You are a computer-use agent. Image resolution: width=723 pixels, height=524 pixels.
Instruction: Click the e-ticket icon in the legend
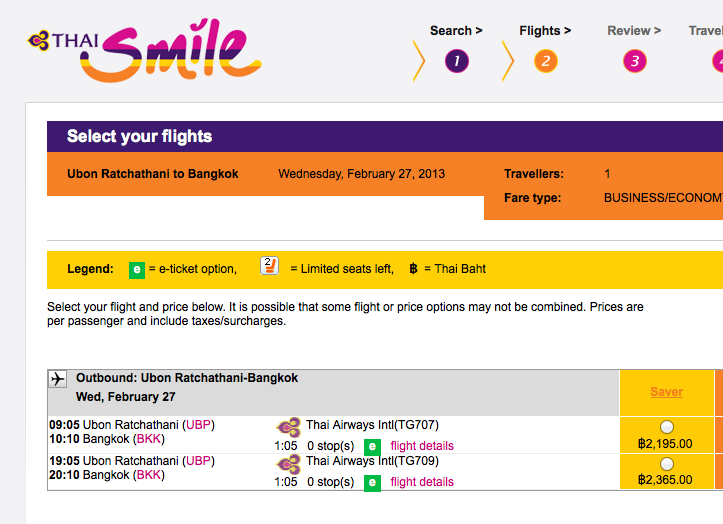tap(137, 269)
